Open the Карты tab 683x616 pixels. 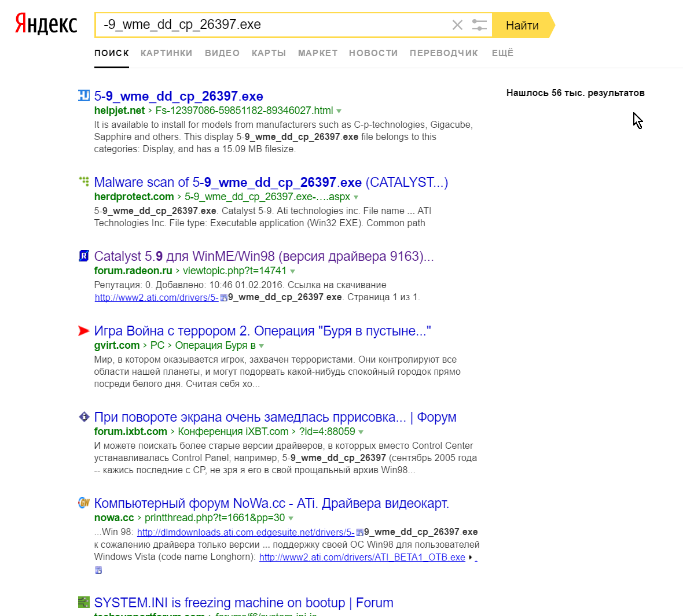(x=269, y=53)
